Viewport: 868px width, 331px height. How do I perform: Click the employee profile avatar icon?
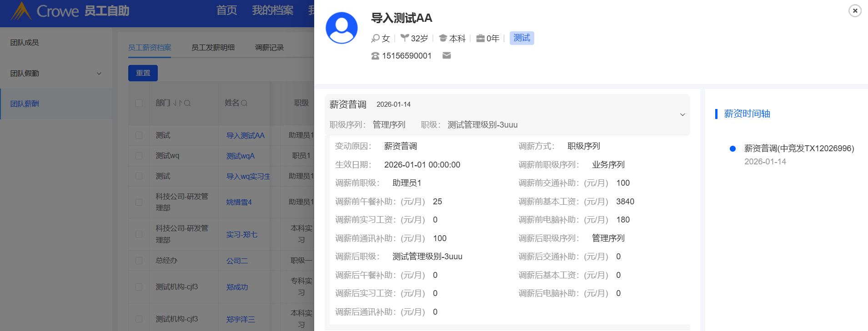click(x=341, y=28)
